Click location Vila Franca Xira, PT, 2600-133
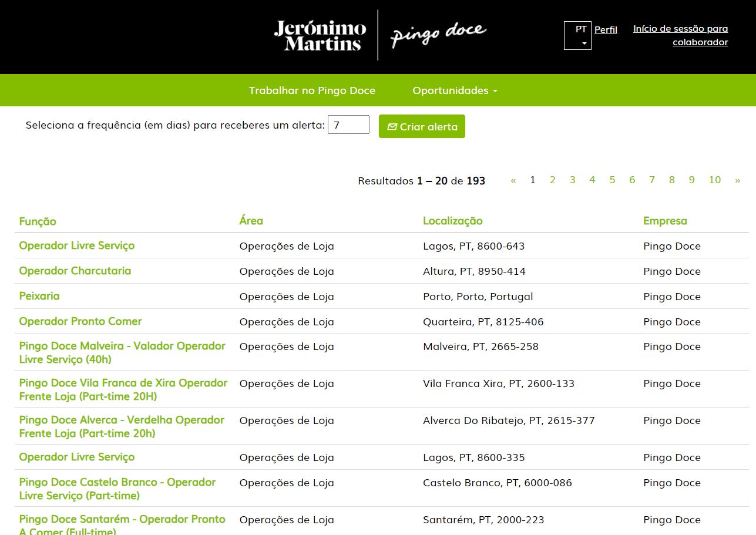Image resolution: width=756 pixels, height=535 pixels. coord(499,383)
